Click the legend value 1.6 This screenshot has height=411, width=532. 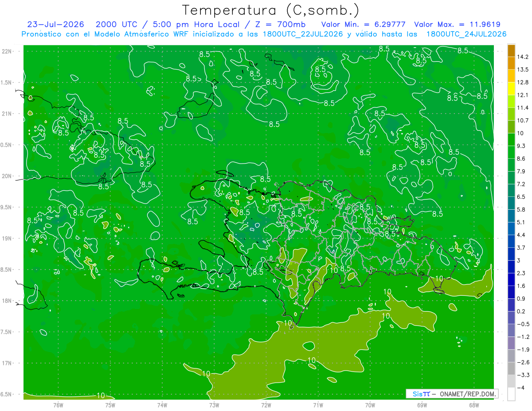coord(522,286)
